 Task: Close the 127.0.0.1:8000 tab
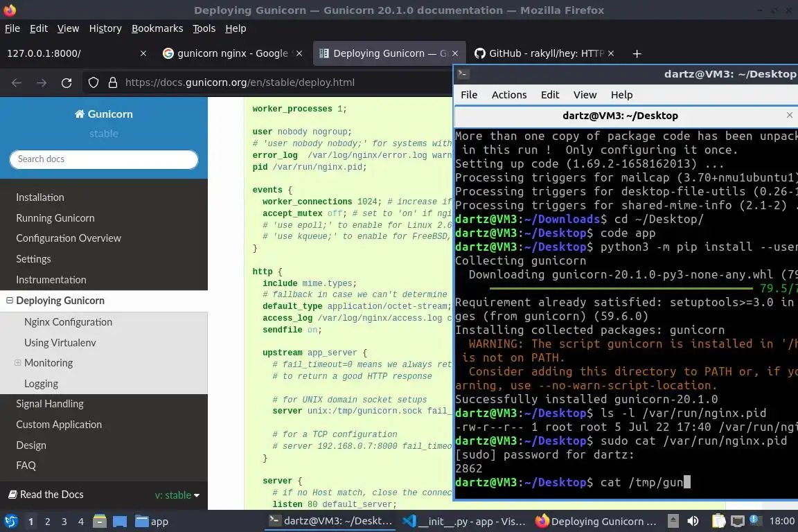point(143,53)
